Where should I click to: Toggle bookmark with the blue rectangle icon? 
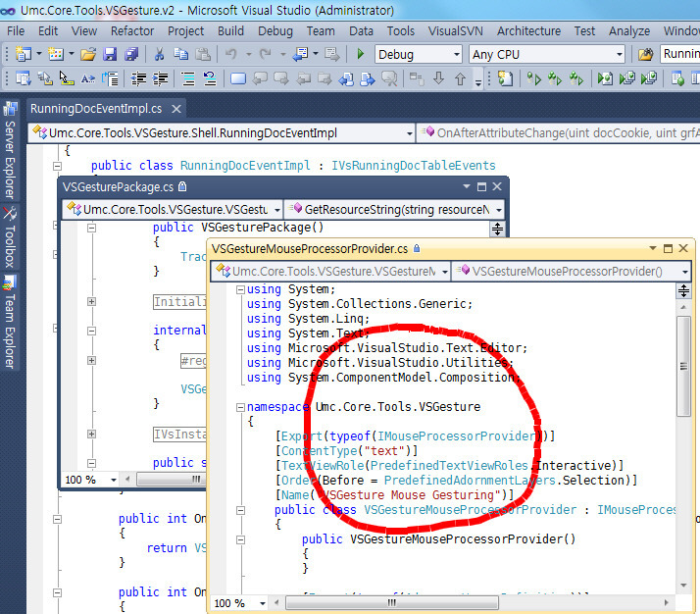(238, 79)
